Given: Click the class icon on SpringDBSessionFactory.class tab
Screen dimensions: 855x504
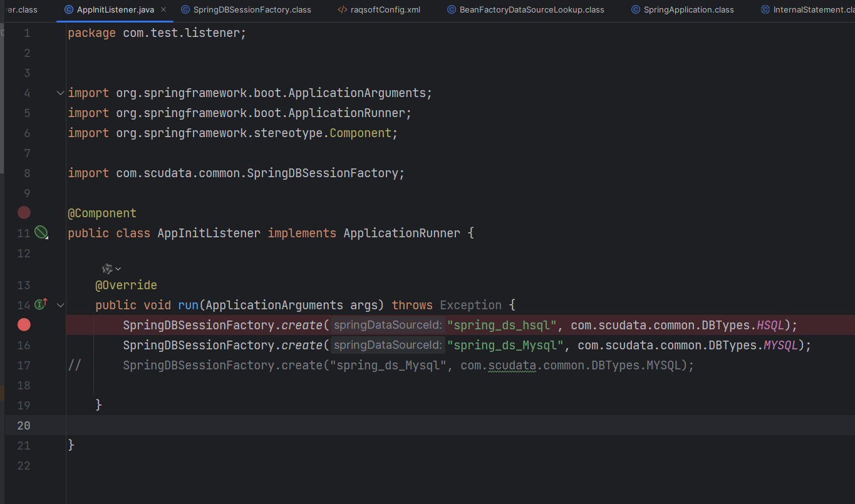Looking at the screenshot, I should (x=185, y=10).
